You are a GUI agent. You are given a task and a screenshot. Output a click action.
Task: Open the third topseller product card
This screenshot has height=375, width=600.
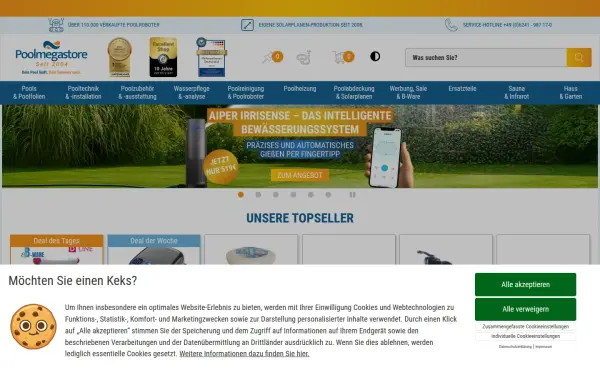251,249
